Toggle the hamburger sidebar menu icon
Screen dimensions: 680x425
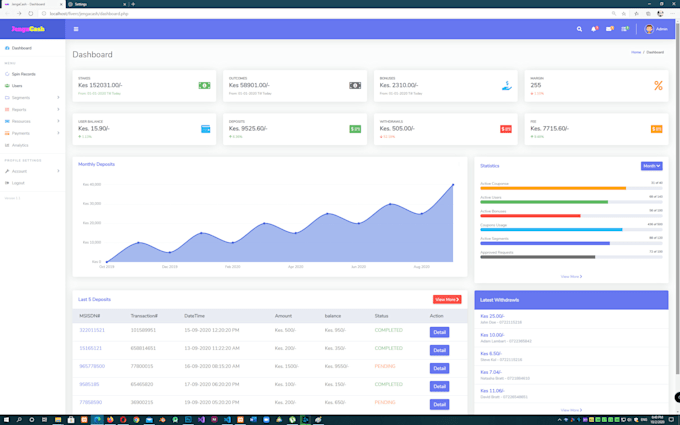point(76,29)
